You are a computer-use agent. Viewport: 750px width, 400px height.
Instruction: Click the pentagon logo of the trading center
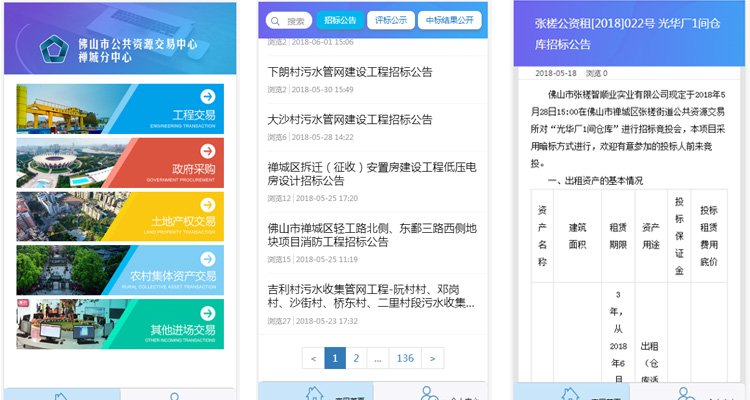coord(54,49)
